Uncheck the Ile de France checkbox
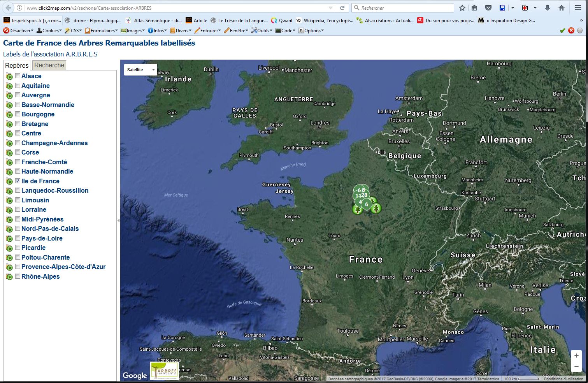588x383 pixels. (18, 181)
